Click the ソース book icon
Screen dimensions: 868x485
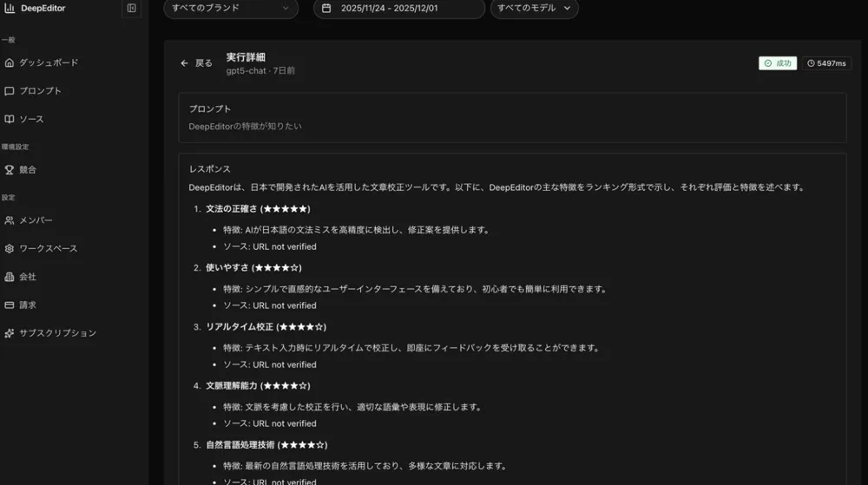[10, 119]
